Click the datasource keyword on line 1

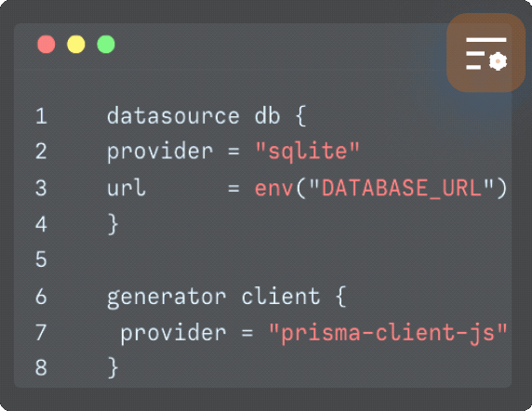(173, 116)
